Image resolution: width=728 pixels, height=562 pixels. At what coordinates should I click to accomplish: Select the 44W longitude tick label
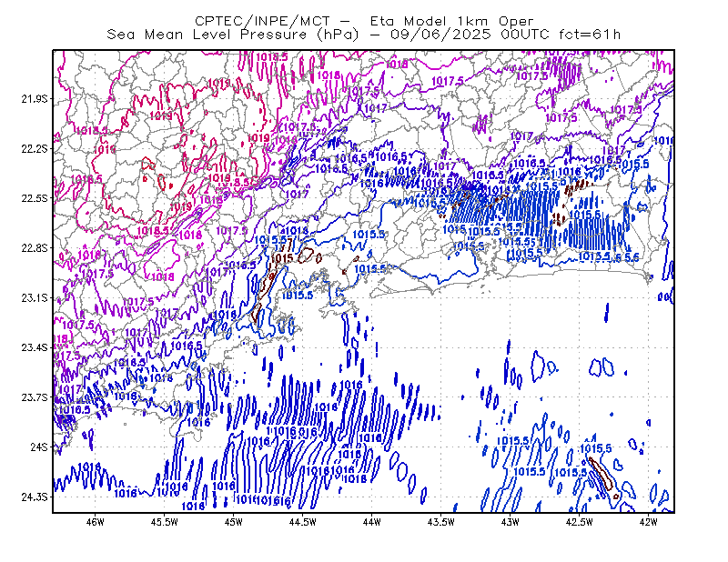tap(371, 522)
